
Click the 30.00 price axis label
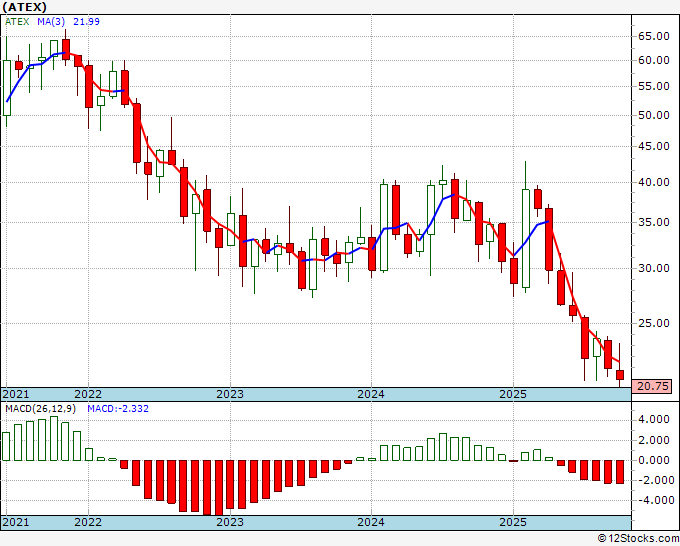(x=654, y=268)
